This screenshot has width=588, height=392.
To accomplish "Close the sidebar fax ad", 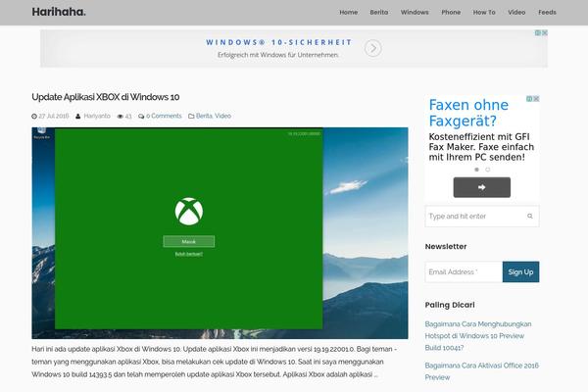I will (x=536, y=99).
